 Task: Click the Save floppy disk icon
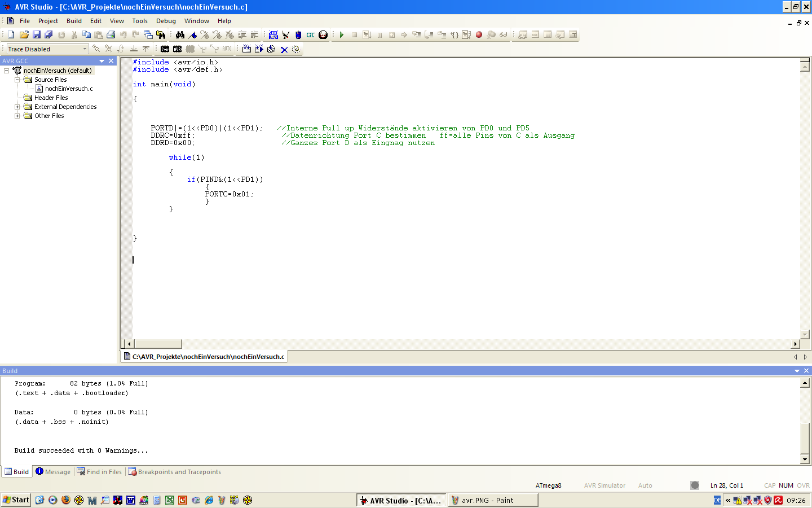pyautogui.click(x=37, y=35)
